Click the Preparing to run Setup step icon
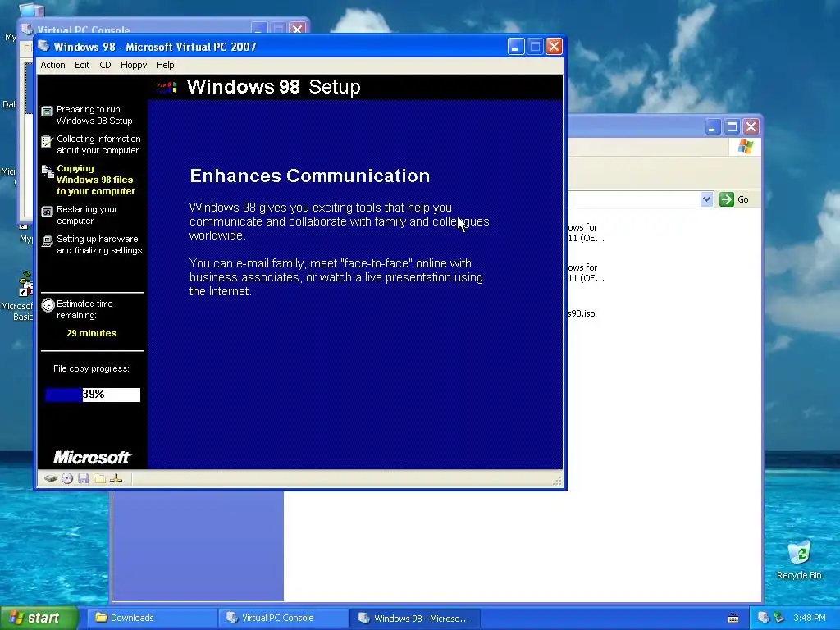 point(47,112)
